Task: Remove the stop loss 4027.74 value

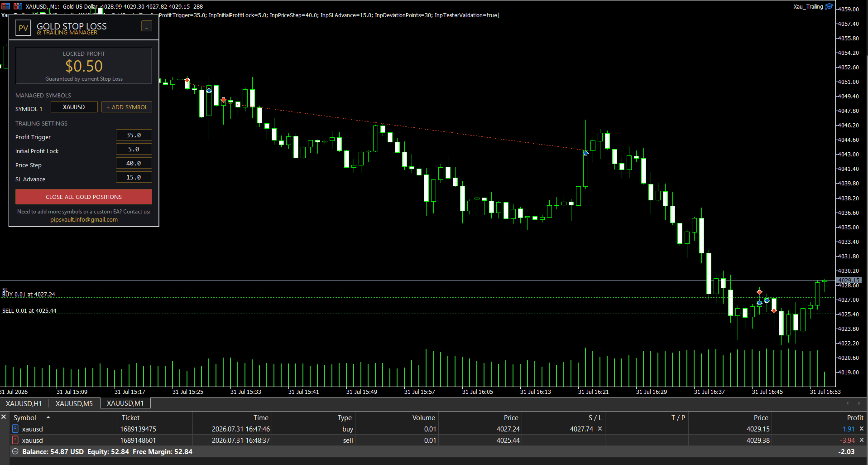Action: [600, 429]
